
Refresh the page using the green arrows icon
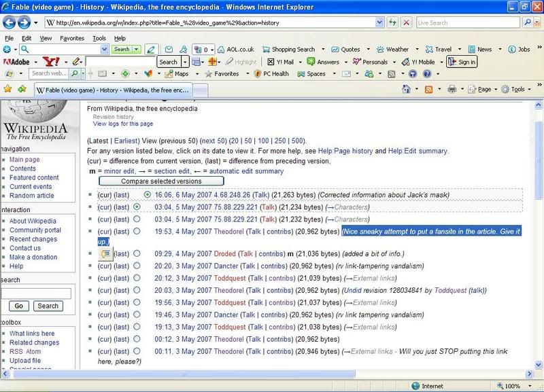pyautogui.click(x=393, y=23)
